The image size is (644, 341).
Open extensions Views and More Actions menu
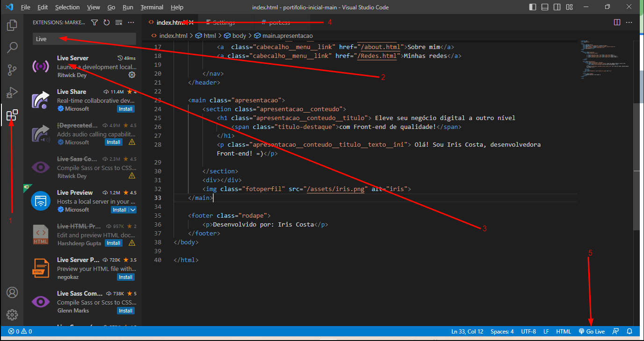pyautogui.click(x=131, y=22)
